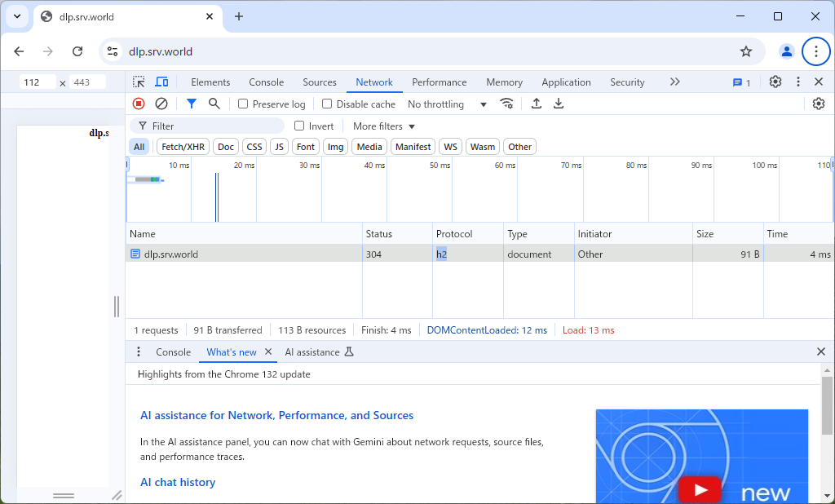View site information icon in address bar
835x504 pixels.
[113, 51]
